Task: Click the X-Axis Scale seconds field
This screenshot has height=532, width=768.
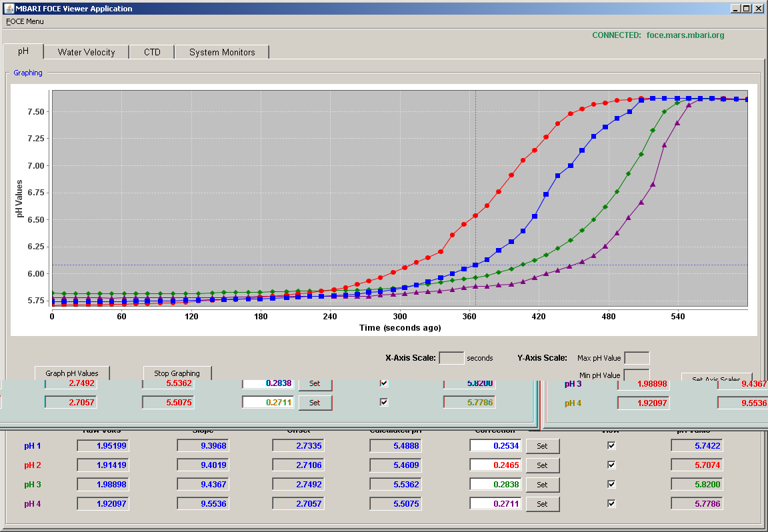Action: pyautogui.click(x=451, y=357)
